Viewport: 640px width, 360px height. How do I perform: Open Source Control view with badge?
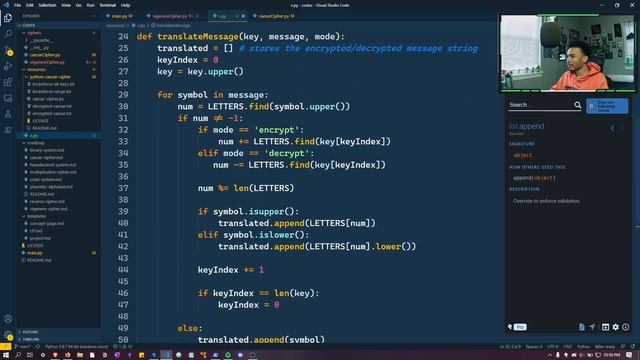coord(8,50)
